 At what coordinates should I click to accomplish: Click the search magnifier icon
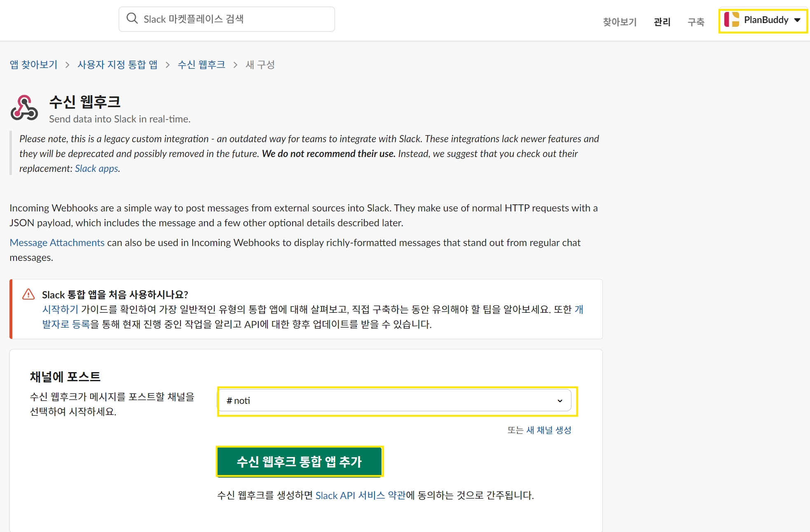132,19
